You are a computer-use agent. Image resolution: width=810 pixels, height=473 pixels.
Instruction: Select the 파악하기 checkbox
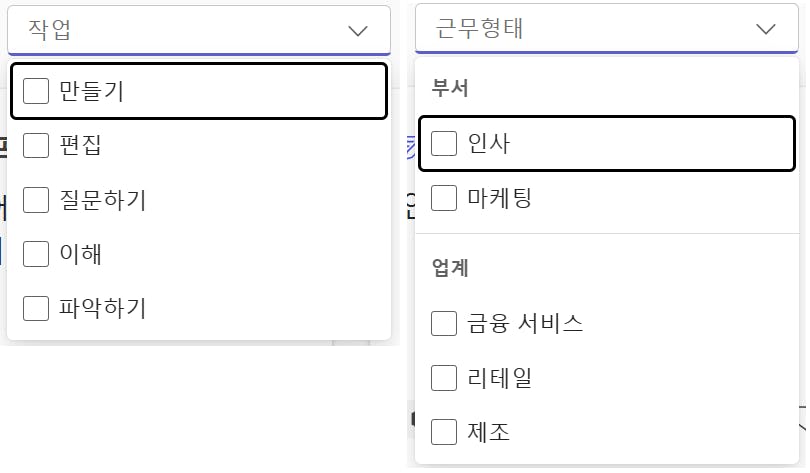pos(36,308)
